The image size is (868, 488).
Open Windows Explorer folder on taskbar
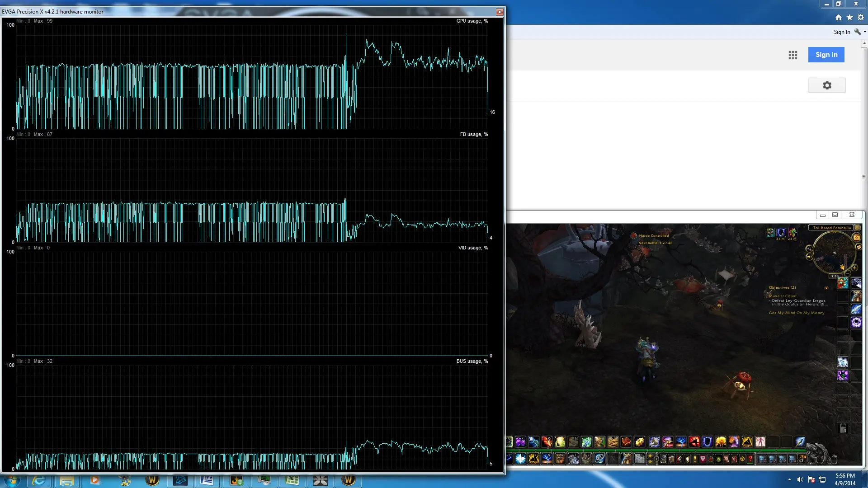click(x=67, y=480)
